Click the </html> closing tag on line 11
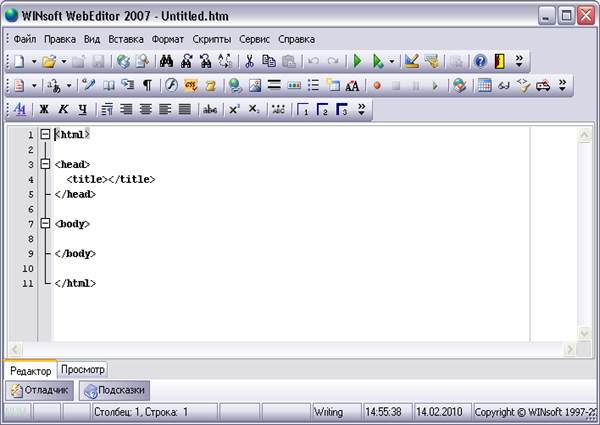Screen dimensions: 600x425 point(75,283)
